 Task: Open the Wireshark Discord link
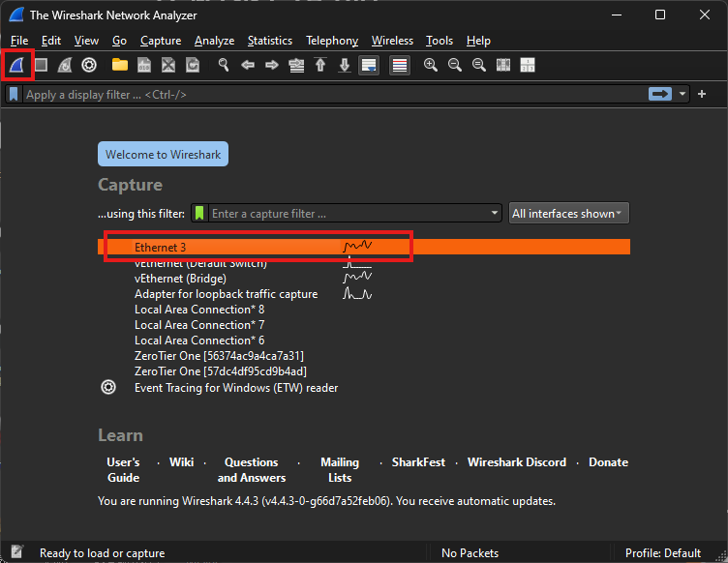pos(517,462)
